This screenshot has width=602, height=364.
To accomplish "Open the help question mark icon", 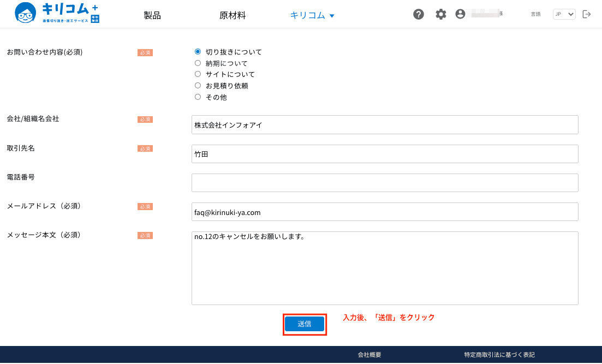I will click(419, 14).
